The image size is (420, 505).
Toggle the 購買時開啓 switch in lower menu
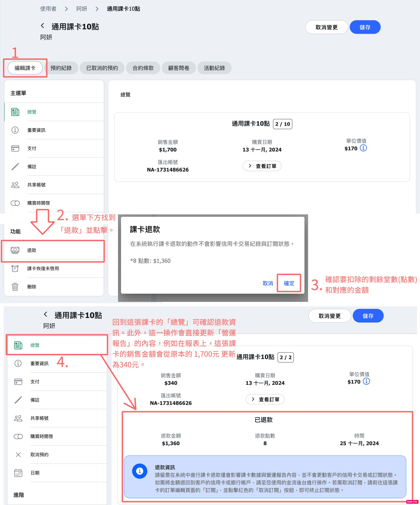tap(18, 436)
